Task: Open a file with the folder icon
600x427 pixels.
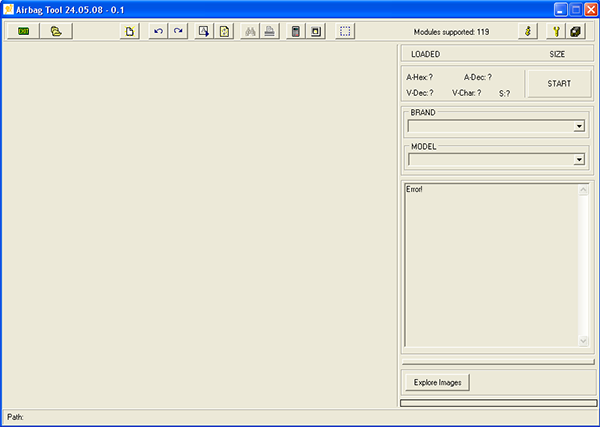Action: pos(56,31)
